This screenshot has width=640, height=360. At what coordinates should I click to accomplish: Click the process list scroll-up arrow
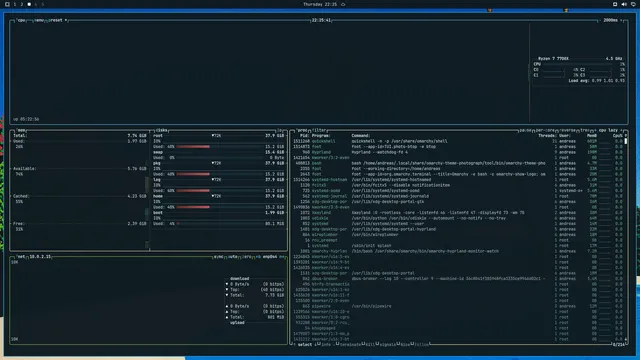tap(626, 136)
